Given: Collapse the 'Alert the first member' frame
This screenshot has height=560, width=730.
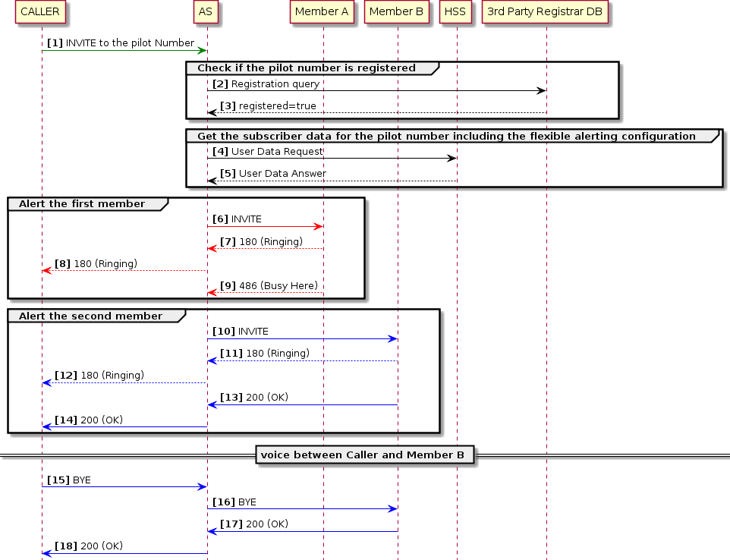Looking at the screenshot, I should coord(83,203).
